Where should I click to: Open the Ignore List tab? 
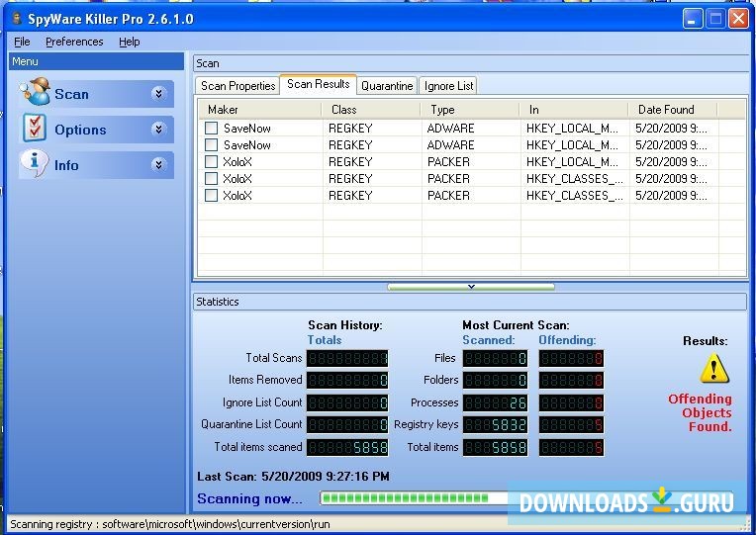click(448, 86)
